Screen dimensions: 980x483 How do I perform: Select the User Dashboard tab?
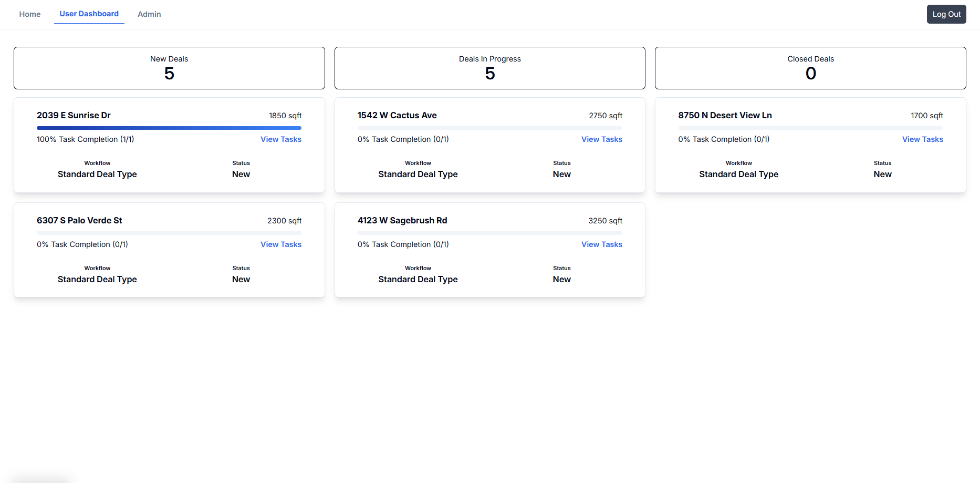[x=89, y=14]
